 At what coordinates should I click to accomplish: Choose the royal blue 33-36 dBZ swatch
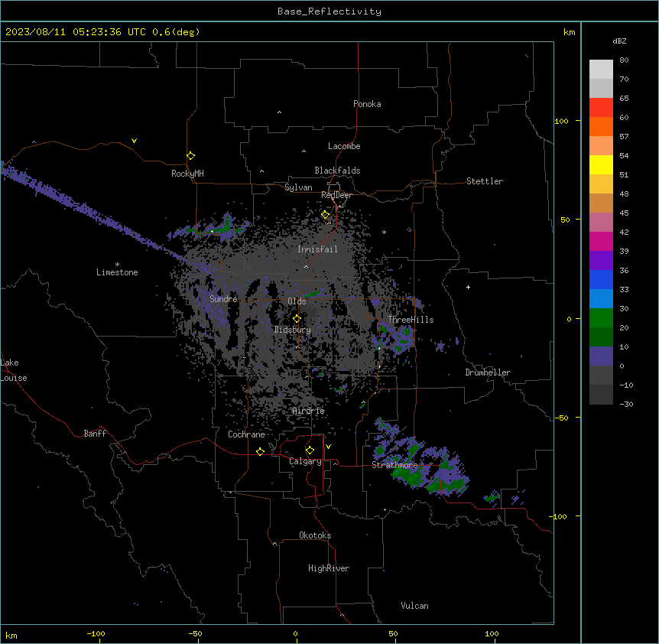[601, 279]
